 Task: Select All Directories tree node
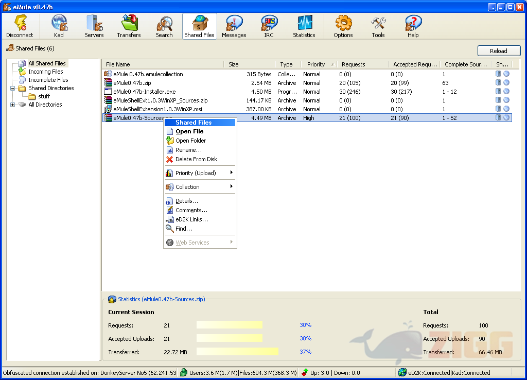point(45,104)
